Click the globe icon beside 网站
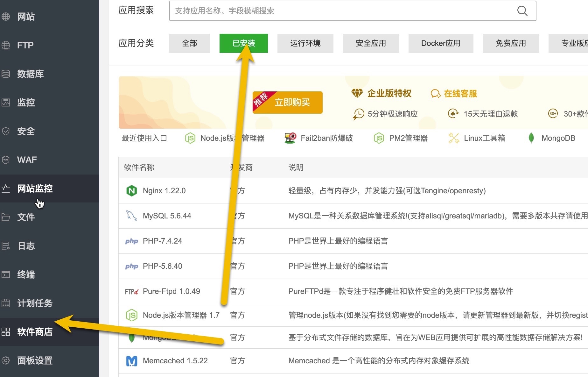 [x=6, y=17]
